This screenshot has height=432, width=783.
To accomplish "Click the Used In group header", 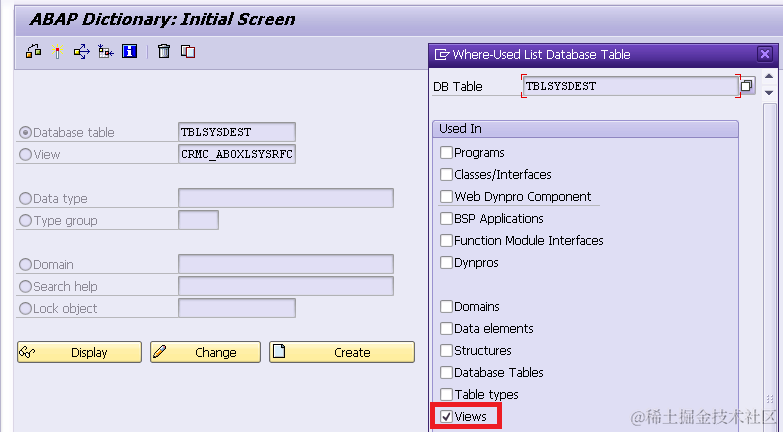I will [x=585, y=129].
